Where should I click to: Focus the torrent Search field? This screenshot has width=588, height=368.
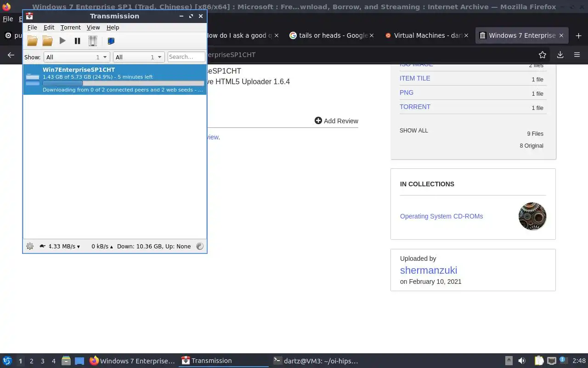pos(186,57)
